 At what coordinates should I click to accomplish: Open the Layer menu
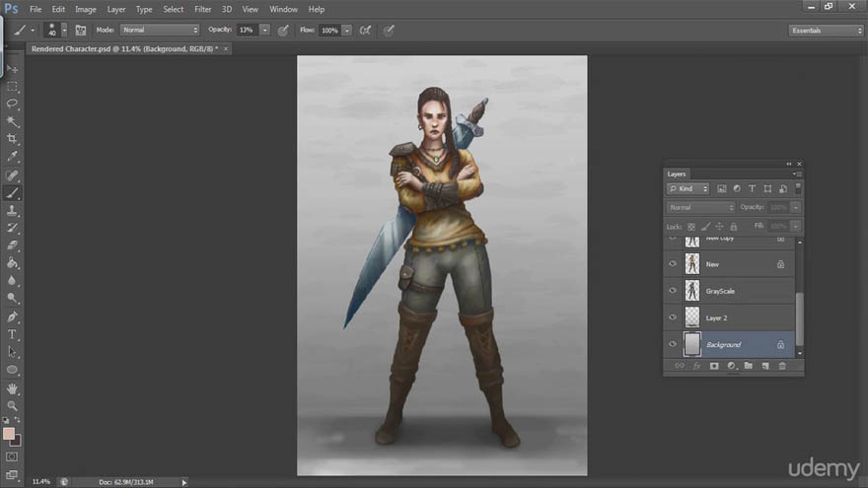pyautogui.click(x=116, y=10)
